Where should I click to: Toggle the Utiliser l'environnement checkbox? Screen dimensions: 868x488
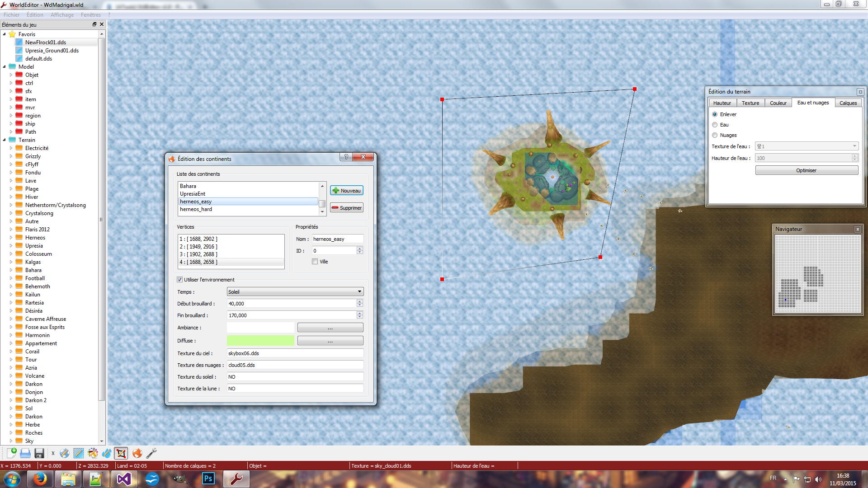click(180, 279)
